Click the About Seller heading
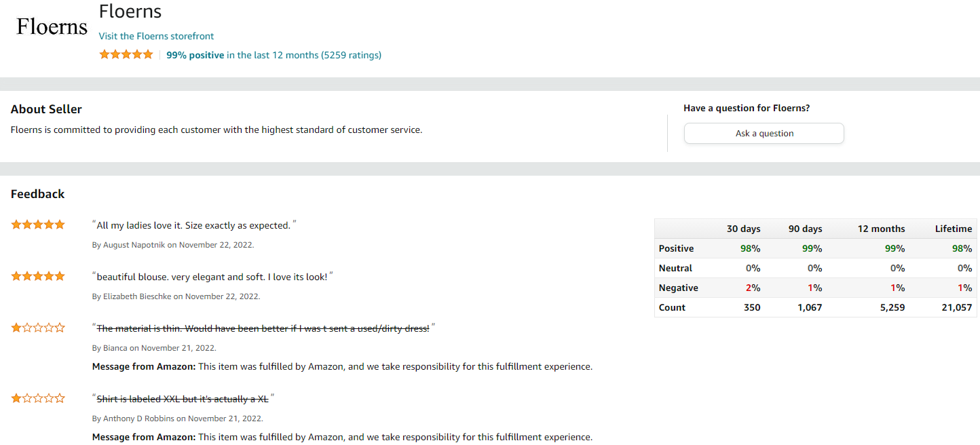This screenshot has height=445, width=980. click(x=46, y=109)
